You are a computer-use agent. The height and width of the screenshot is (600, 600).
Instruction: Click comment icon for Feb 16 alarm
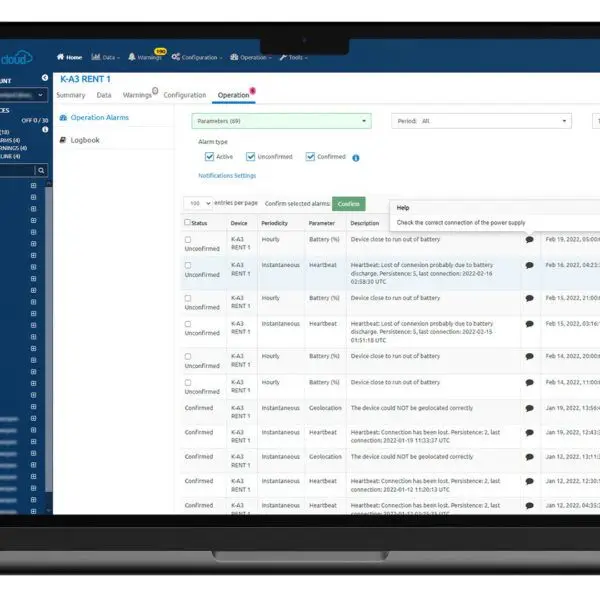pyautogui.click(x=530, y=265)
